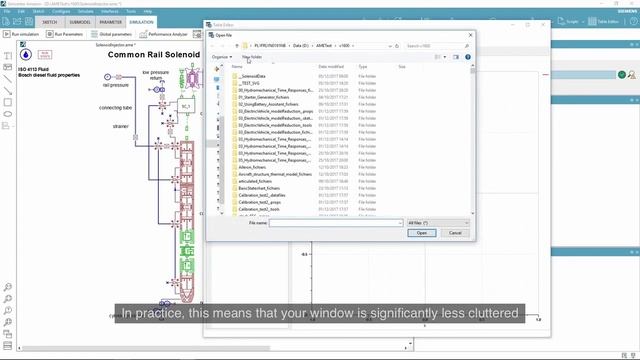Expand the File name history dropdown
The width and height of the screenshot is (640, 360).
pyautogui.click(x=400, y=223)
